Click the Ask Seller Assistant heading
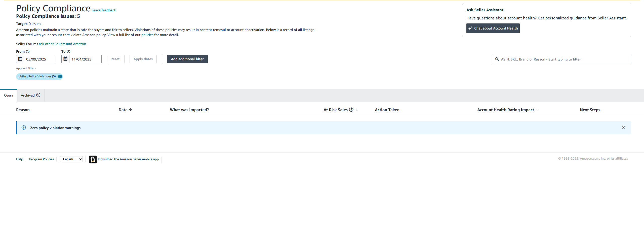Image resolution: width=644 pixels, height=243 pixels. pyautogui.click(x=485, y=10)
